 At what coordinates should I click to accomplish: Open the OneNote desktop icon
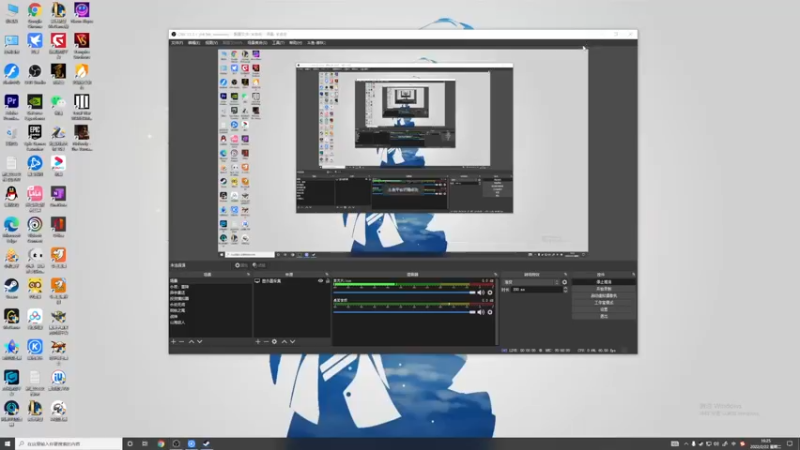pos(58,196)
